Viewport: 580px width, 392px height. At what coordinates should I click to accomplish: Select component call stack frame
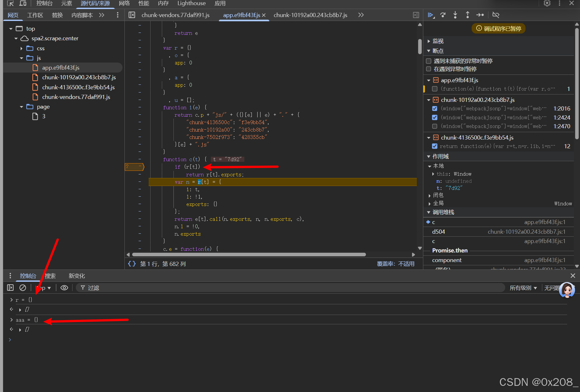coord(498,260)
